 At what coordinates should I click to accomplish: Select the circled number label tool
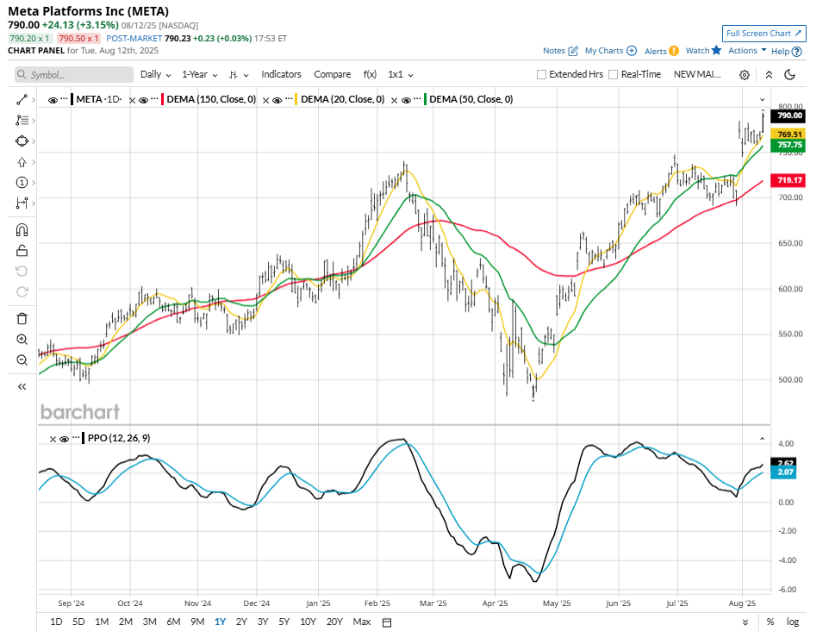pos(22,183)
